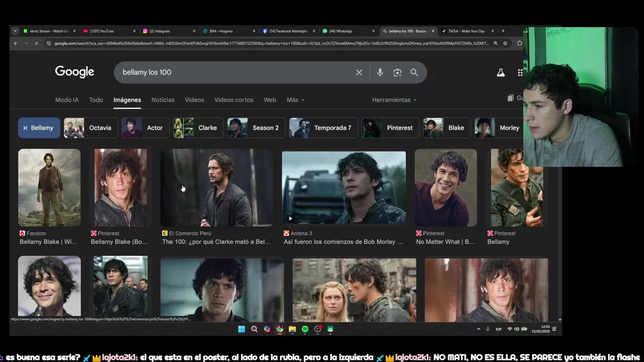Open the Fandom full-body Bellamy thumbnail
This screenshot has width=644, height=362.
(49, 188)
